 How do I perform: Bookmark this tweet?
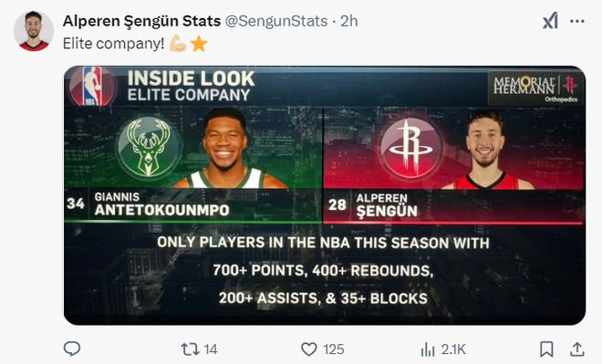[546, 349]
